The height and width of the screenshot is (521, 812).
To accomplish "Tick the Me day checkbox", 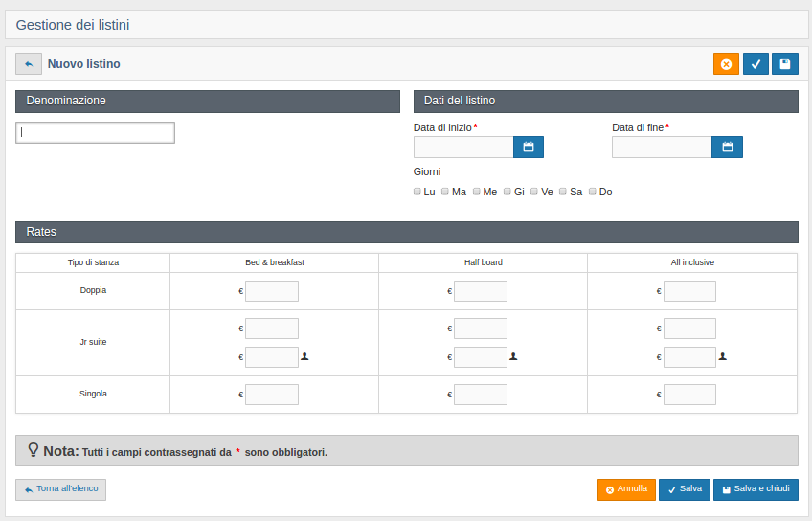I will [x=477, y=192].
